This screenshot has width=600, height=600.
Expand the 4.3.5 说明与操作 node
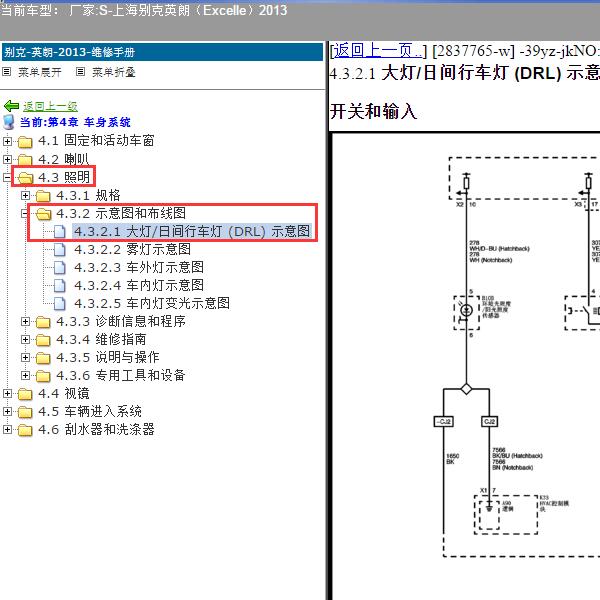click(25, 357)
